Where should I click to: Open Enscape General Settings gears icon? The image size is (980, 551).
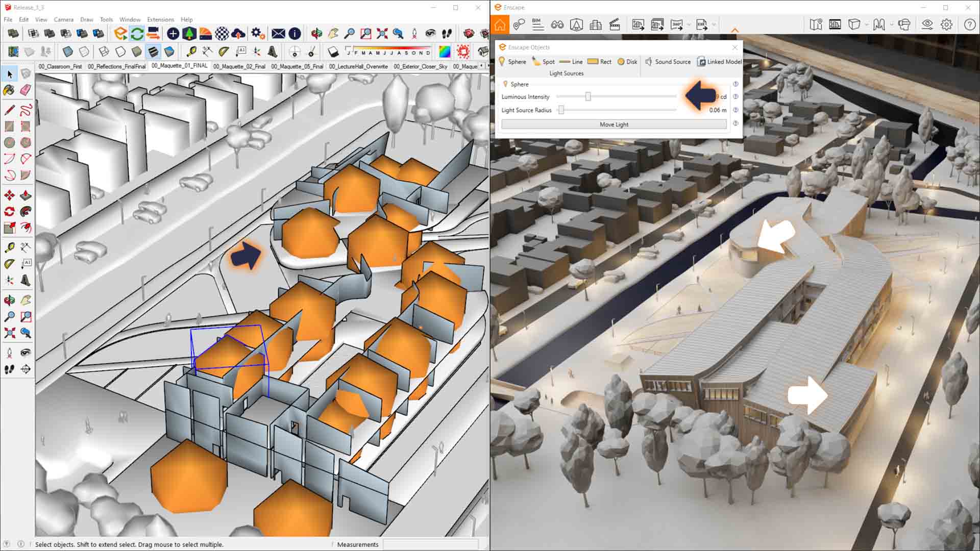pyautogui.click(x=258, y=34)
